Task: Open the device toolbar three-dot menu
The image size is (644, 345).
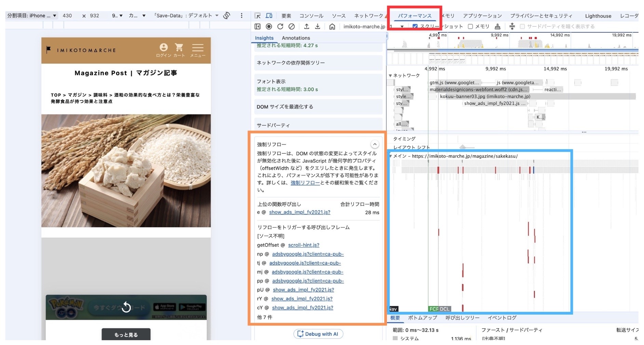Action: click(x=242, y=15)
